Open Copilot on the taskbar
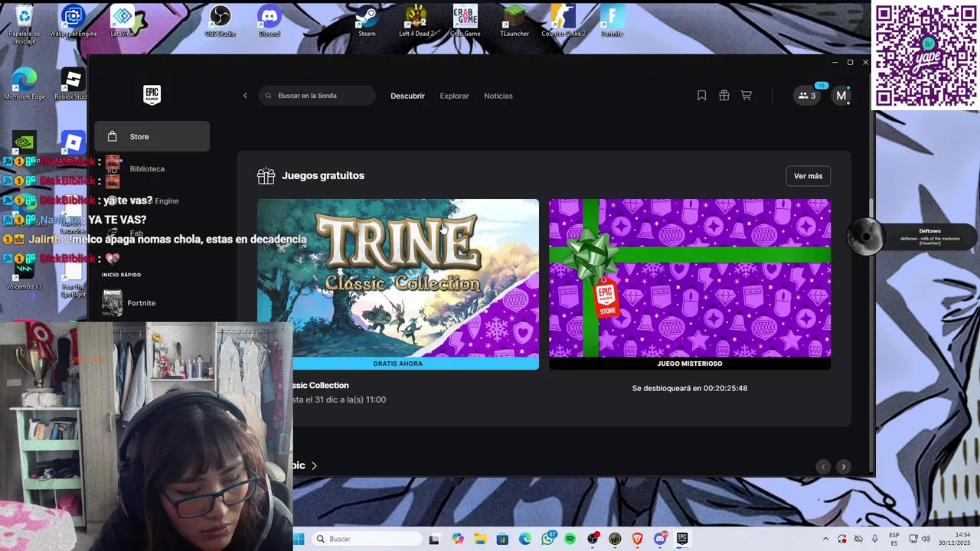This screenshot has width=980, height=551. [x=458, y=539]
